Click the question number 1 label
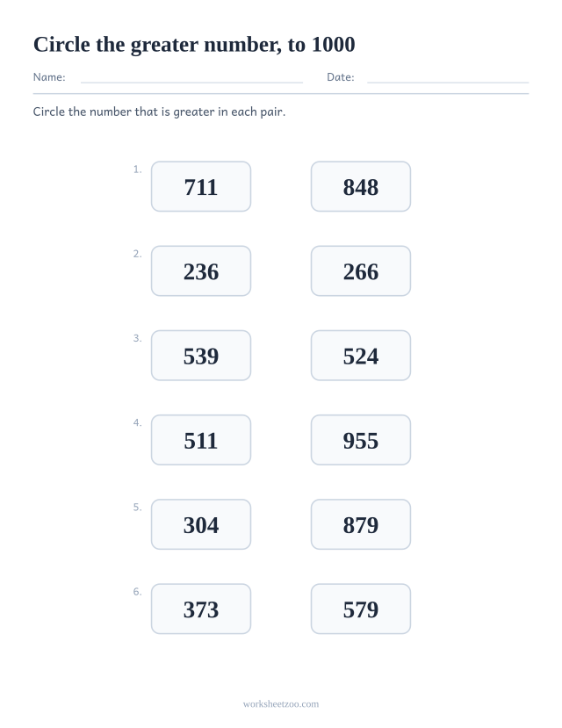The height and width of the screenshot is (728, 562). [x=137, y=169]
